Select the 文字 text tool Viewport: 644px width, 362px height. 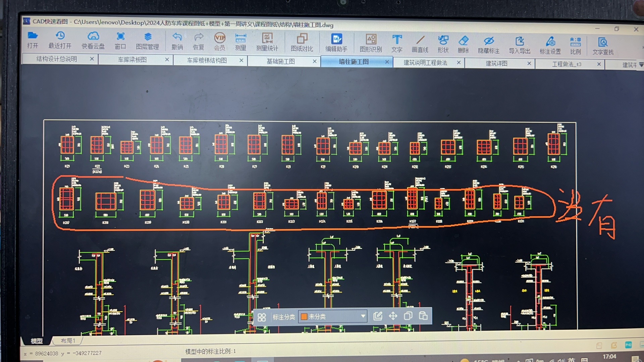(x=397, y=44)
